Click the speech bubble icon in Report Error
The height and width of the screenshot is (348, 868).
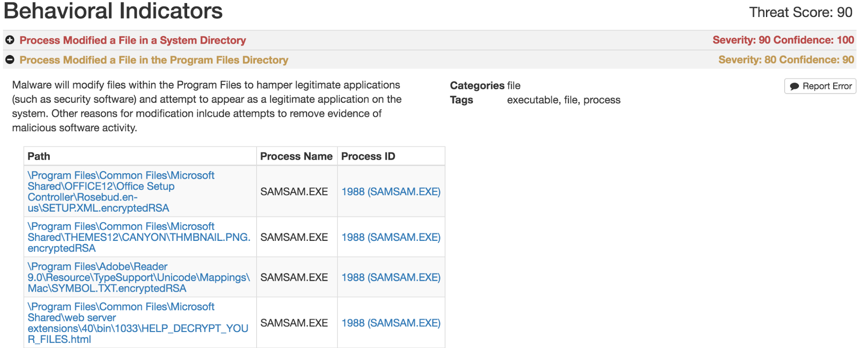(x=795, y=86)
